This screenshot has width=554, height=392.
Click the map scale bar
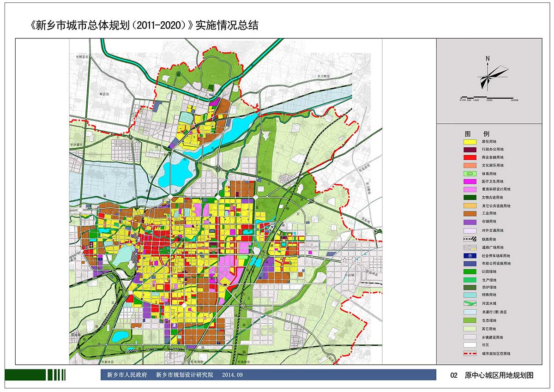(x=489, y=97)
